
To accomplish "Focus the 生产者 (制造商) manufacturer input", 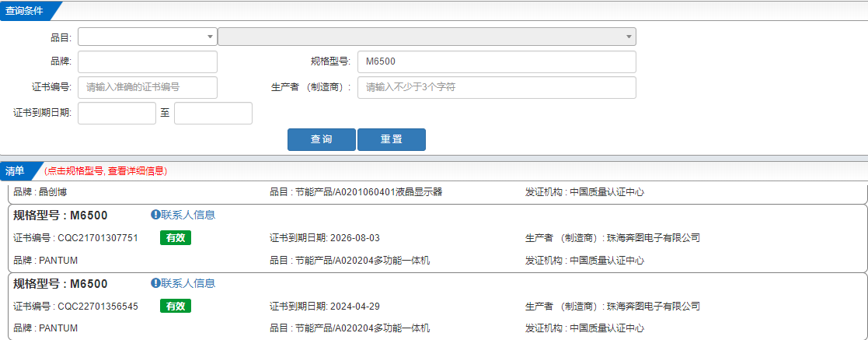I will click(x=496, y=87).
